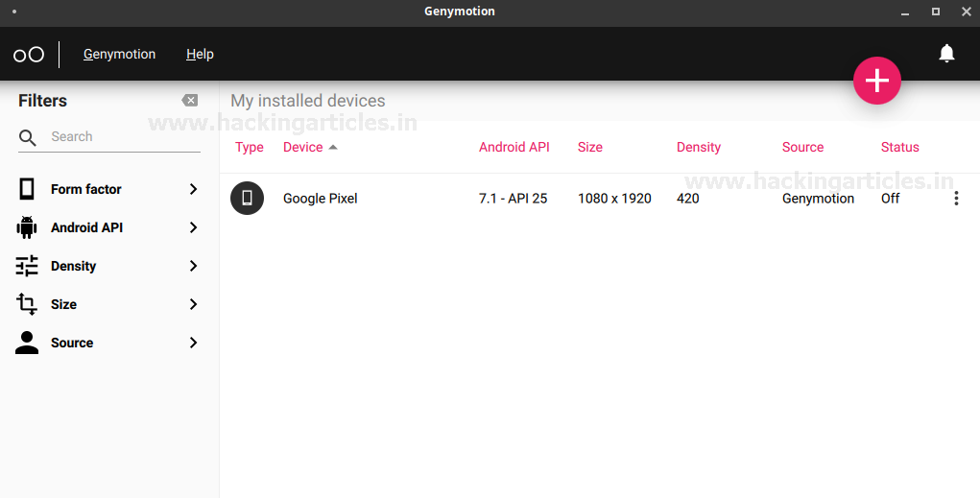
Task: Click the Google Pixel phone type icon
Action: point(247,199)
